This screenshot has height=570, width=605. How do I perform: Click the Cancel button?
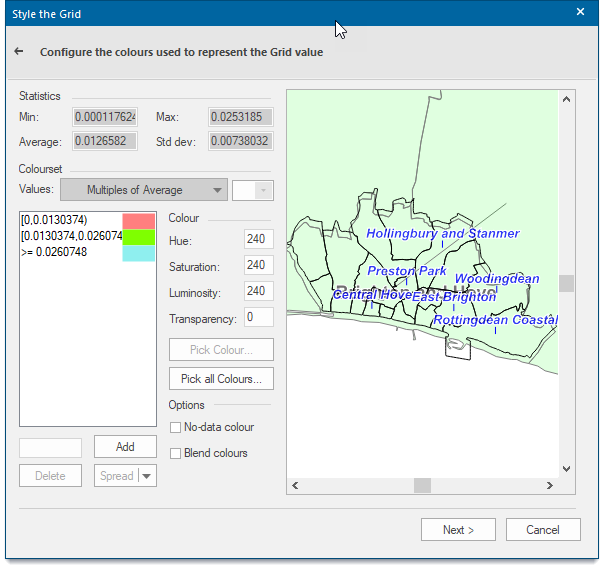543,529
